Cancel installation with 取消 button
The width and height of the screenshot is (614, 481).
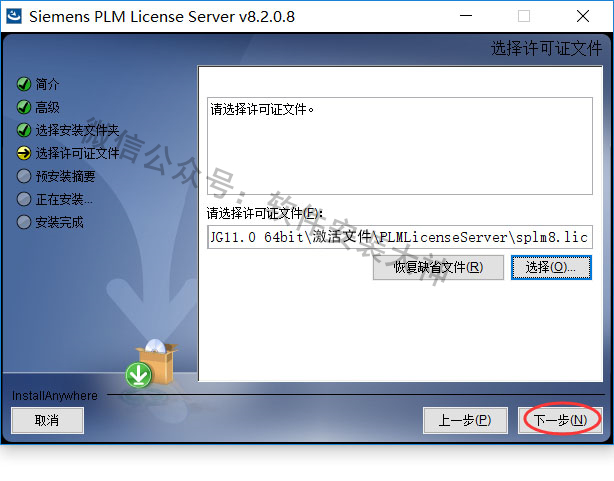tap(47, 420)
